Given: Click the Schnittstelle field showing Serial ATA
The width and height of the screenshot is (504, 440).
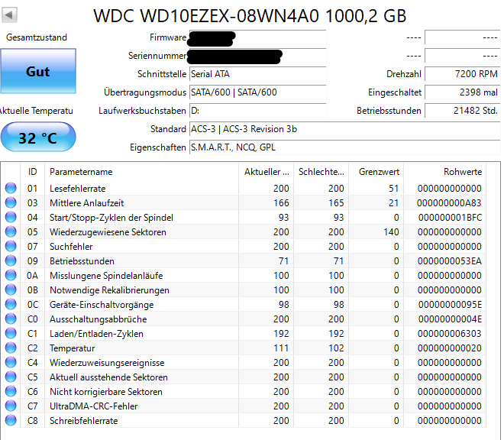Looking at the screenshot, I should 258,74.
